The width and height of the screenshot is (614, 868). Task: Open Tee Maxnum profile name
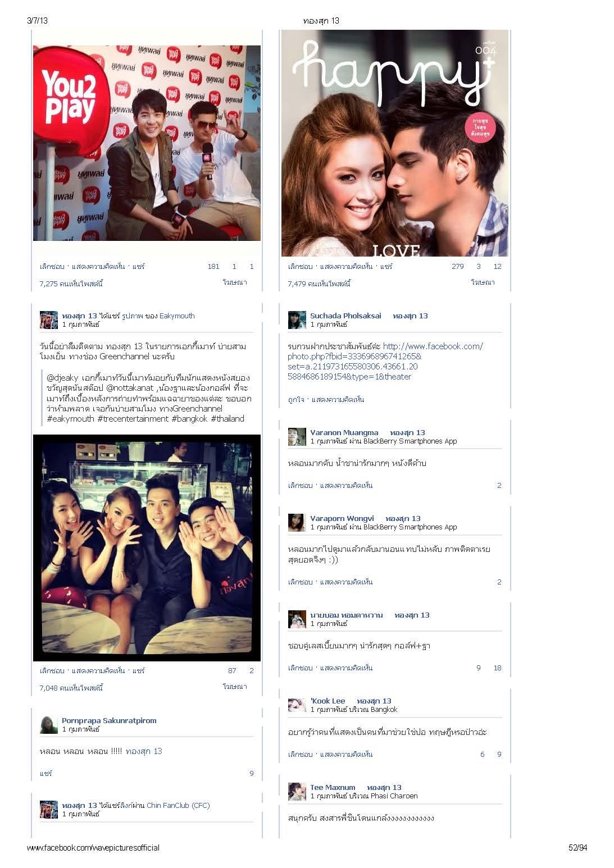coord(333,788)
